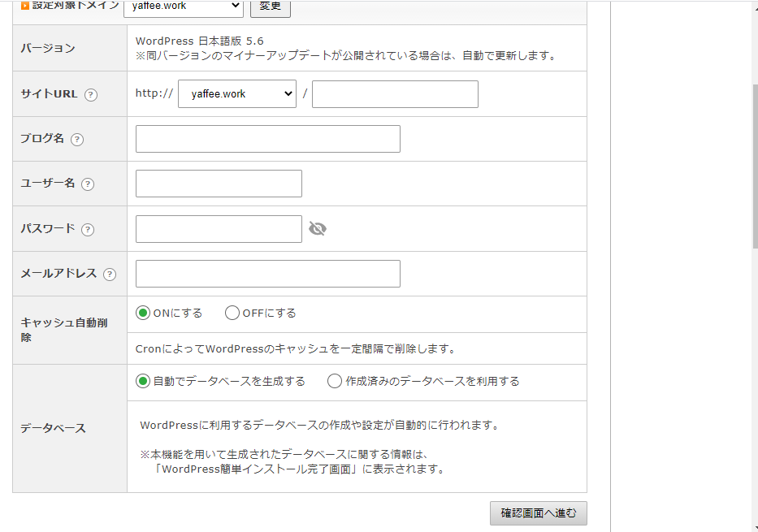Open the 設定対象ドメイン dropdown

[183, 6]
